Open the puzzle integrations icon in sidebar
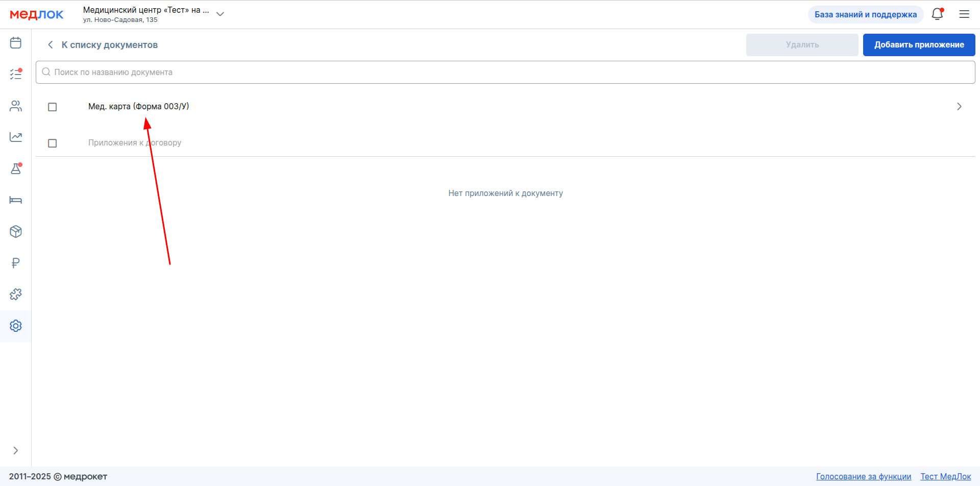The image size is (980, 486). (16, 295)
